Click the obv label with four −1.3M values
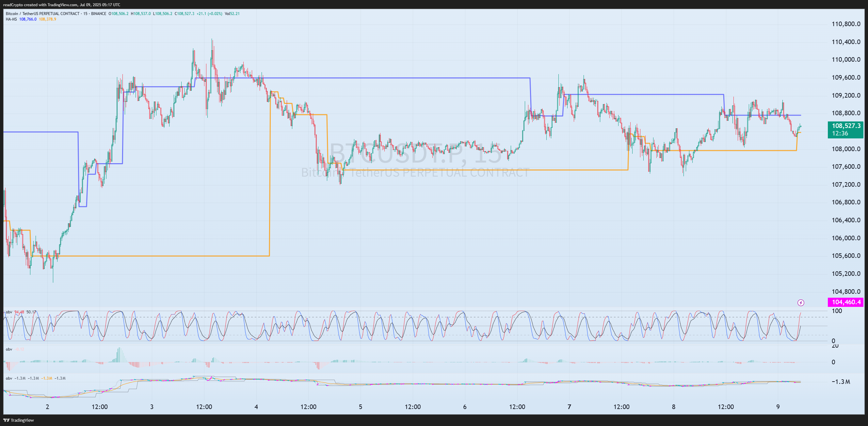This screenshot has width=868, height=426. click(35, 378)
